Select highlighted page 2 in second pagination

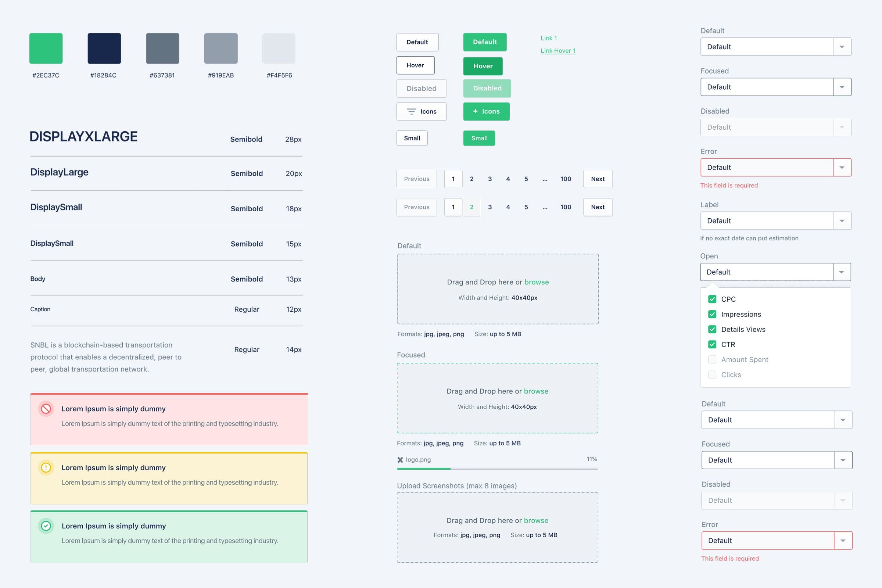coord(472,207)
